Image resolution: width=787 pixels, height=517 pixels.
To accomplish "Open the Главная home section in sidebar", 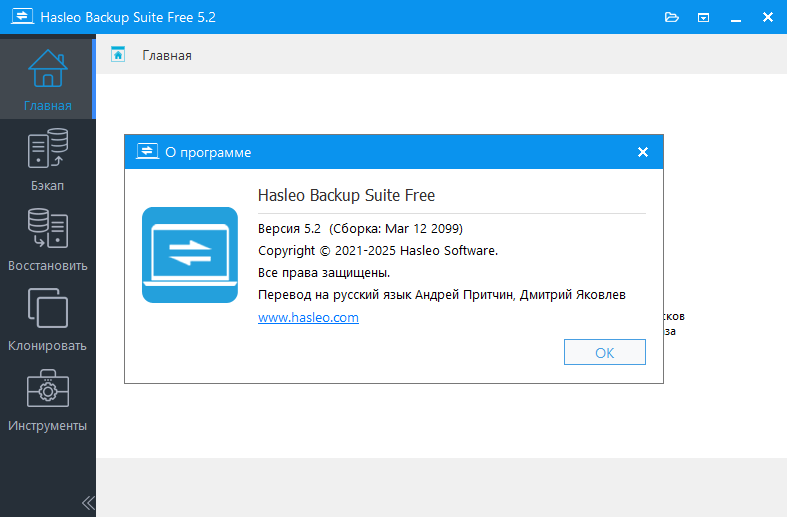I will tap(47, 79).
